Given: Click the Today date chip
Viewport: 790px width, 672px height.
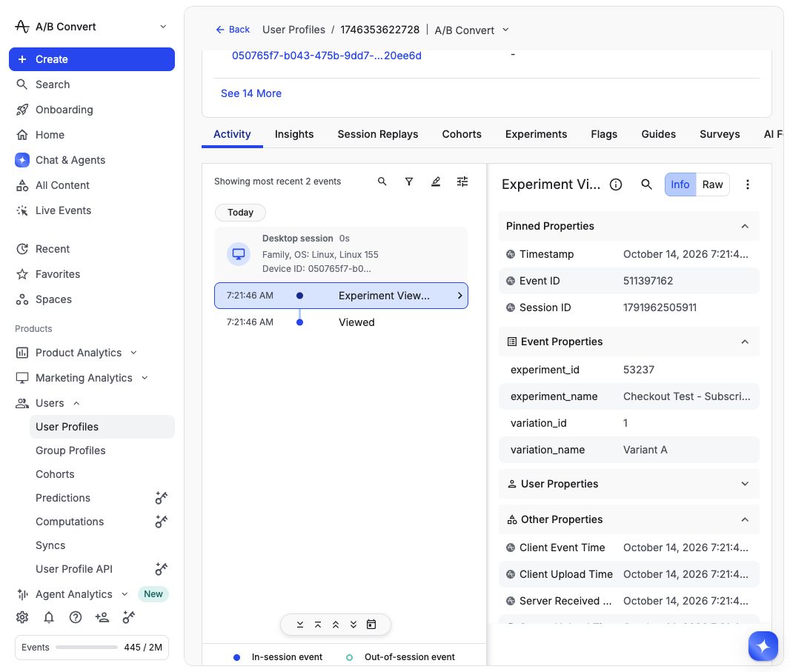Looking at the screenshot, I should coord(240,212).
